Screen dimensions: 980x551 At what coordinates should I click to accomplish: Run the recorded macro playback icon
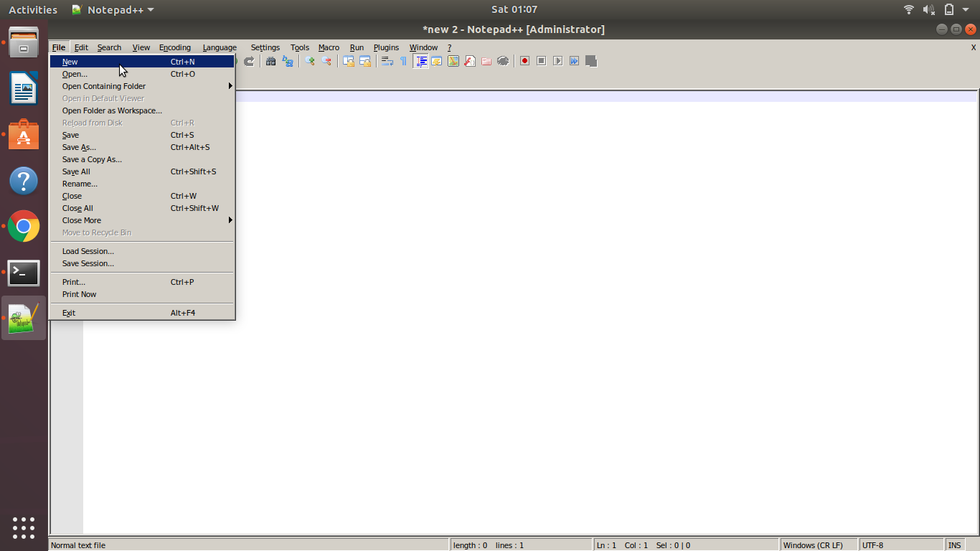click(557, 61)
